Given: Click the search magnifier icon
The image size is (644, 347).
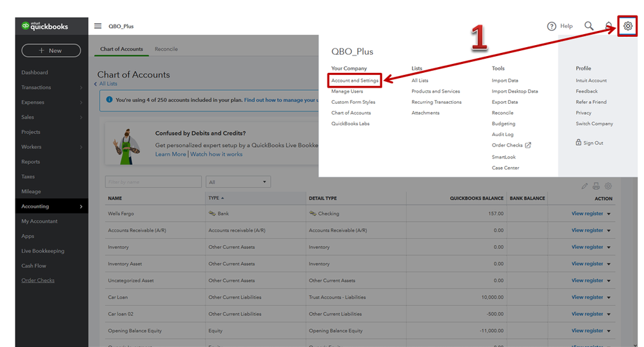Looking at the screenshot, I should [589, 26].
